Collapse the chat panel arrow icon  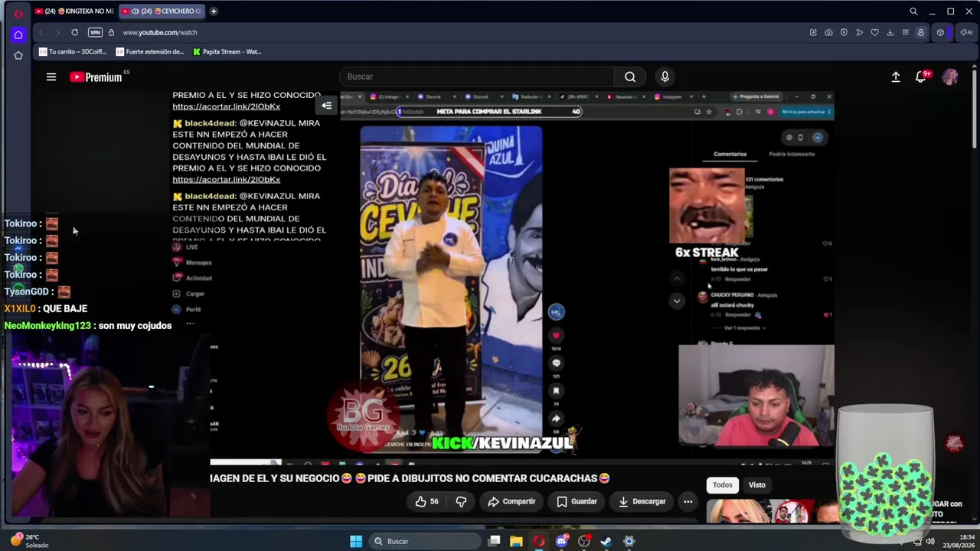327,106
